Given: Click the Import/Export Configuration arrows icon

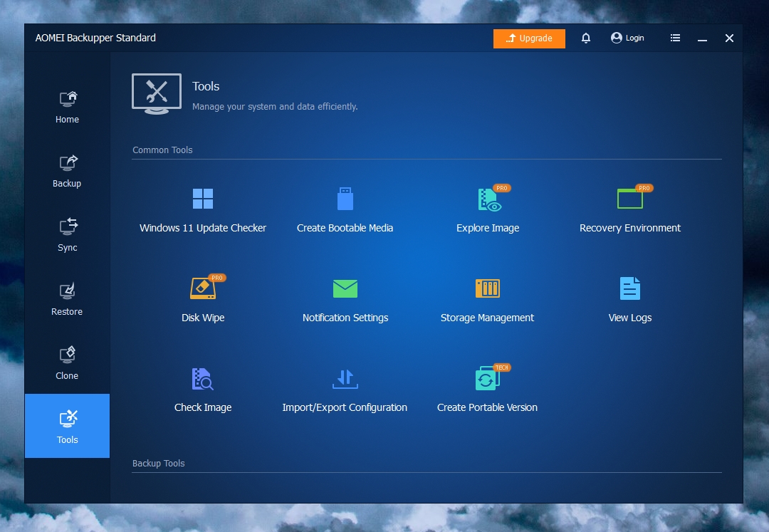Looking at the screenshot, I should [345, 379].
